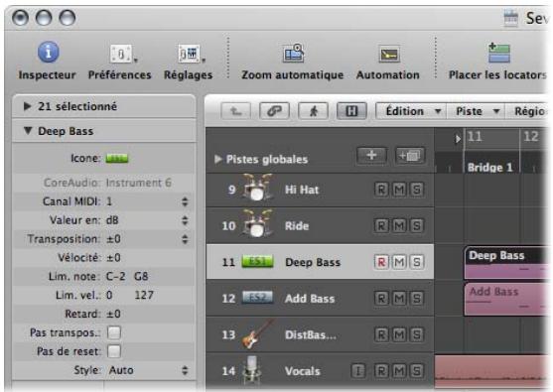Click the Vocals microphone icon
This screenshot has width=553, height=392.
[252, 370]
